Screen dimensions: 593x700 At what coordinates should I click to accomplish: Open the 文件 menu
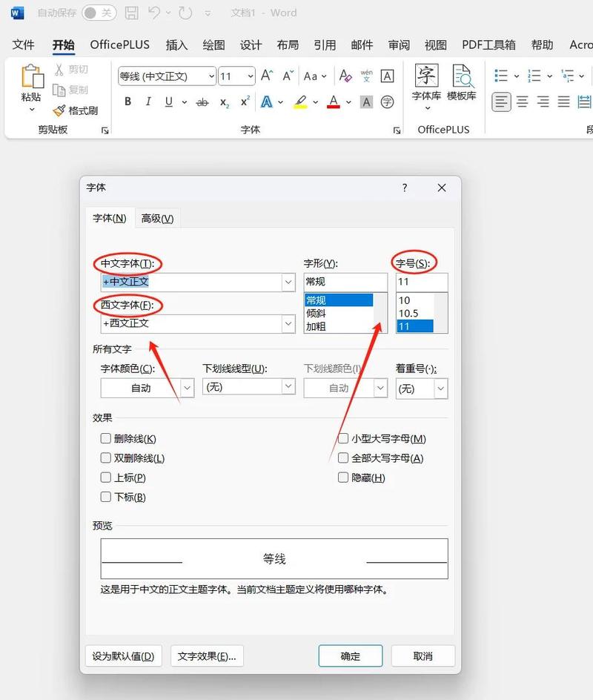click(23, 44)
